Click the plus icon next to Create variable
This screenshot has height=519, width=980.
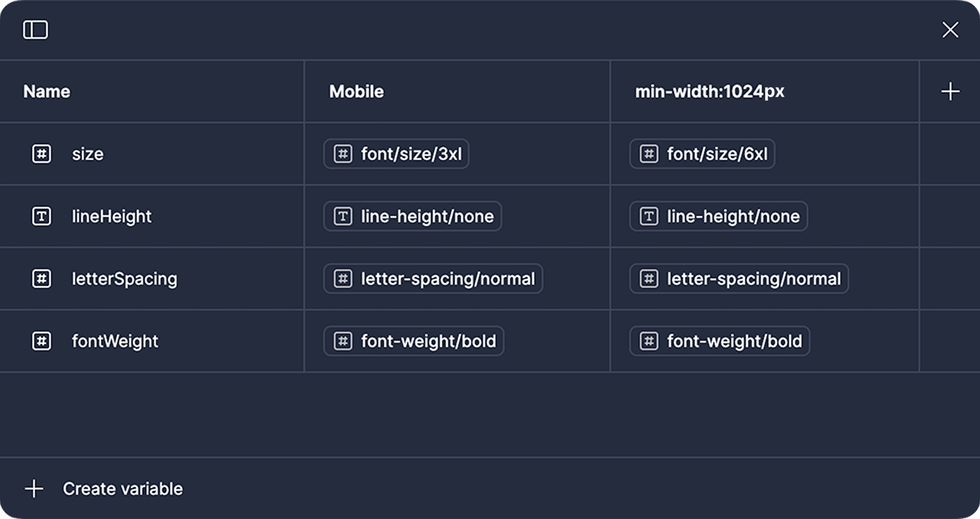coord(34,488)
